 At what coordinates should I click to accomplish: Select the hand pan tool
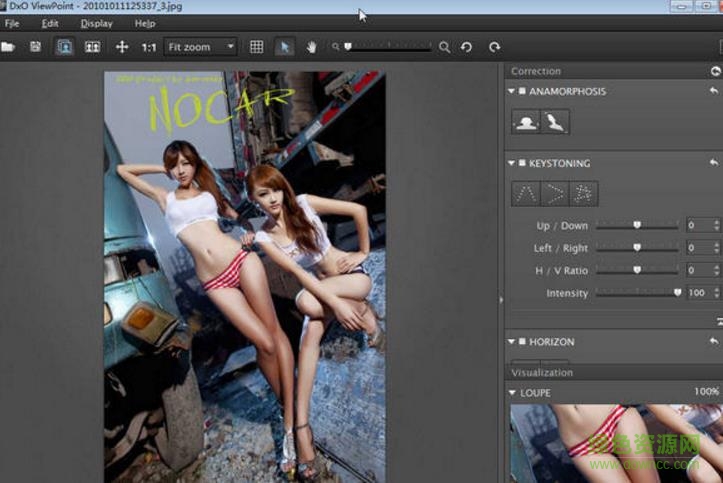pyautogui.click(x=311, y=47)
